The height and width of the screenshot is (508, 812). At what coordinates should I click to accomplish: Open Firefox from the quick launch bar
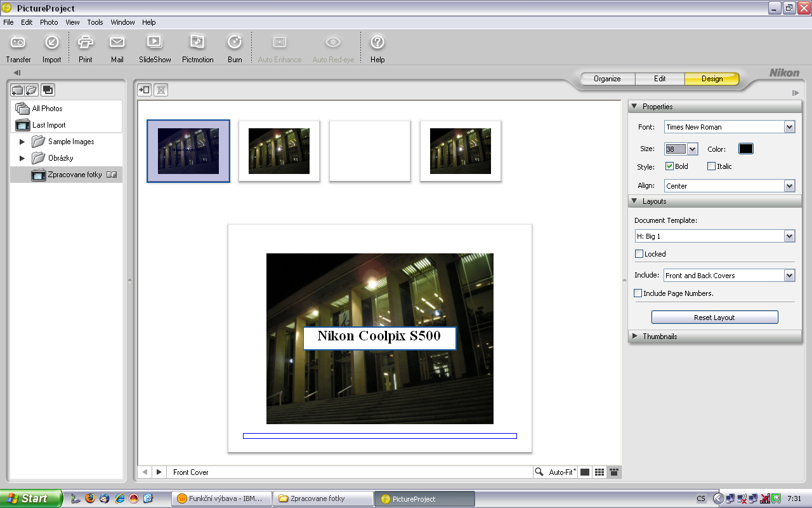(x=90, y=498)
